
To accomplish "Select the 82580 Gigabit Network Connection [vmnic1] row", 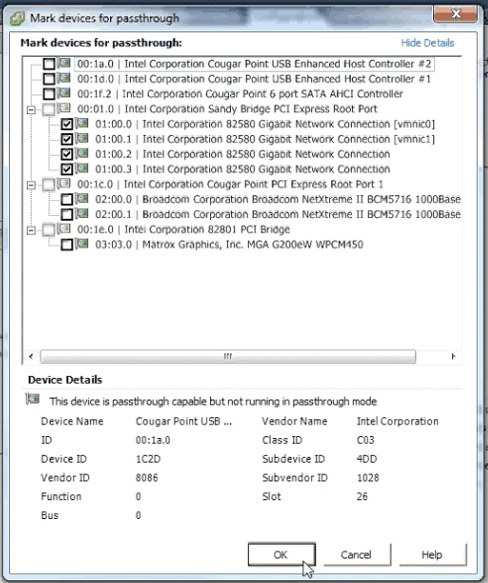I will tap(265, 139).
